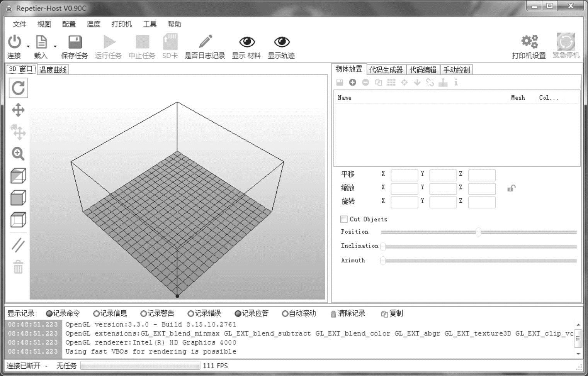This screenshot has width=588, height=376.
Task: Toggle the 记录信息 log option
Action: click(x=110, y=313)
